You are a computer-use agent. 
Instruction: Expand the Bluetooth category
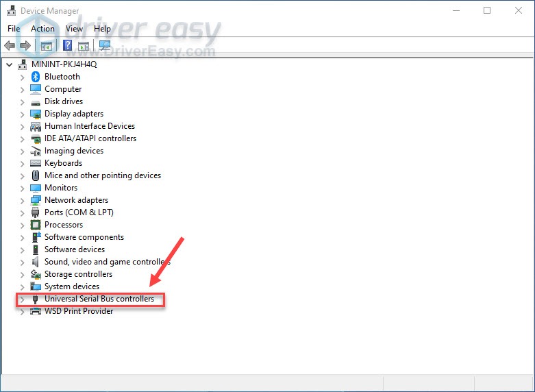click(x=22, y=77)
